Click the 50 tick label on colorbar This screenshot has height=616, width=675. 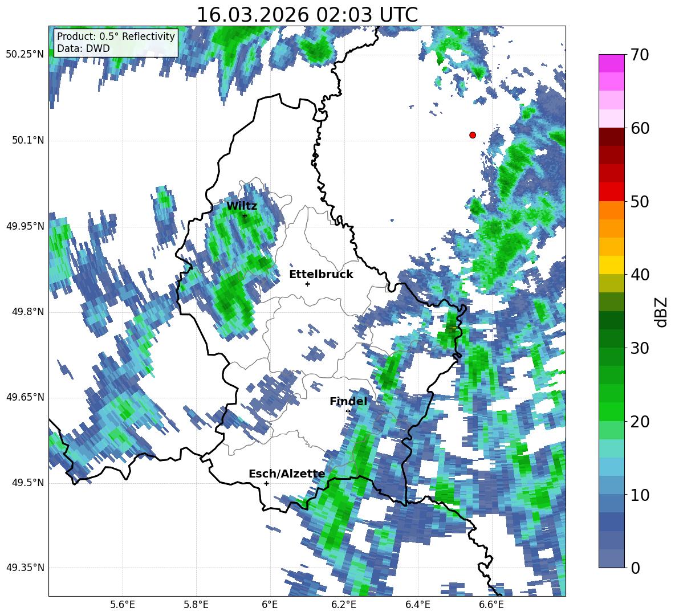tap(640, 202)
